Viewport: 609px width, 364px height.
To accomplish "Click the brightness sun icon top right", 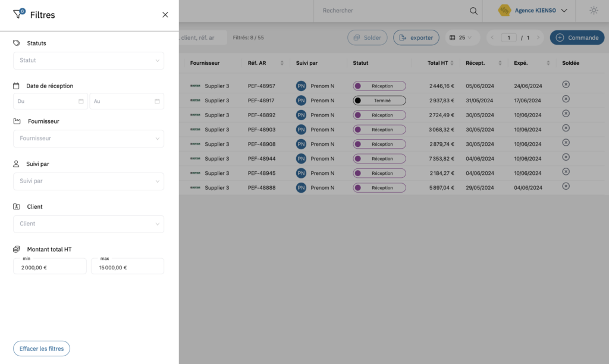I will [593, 10].
